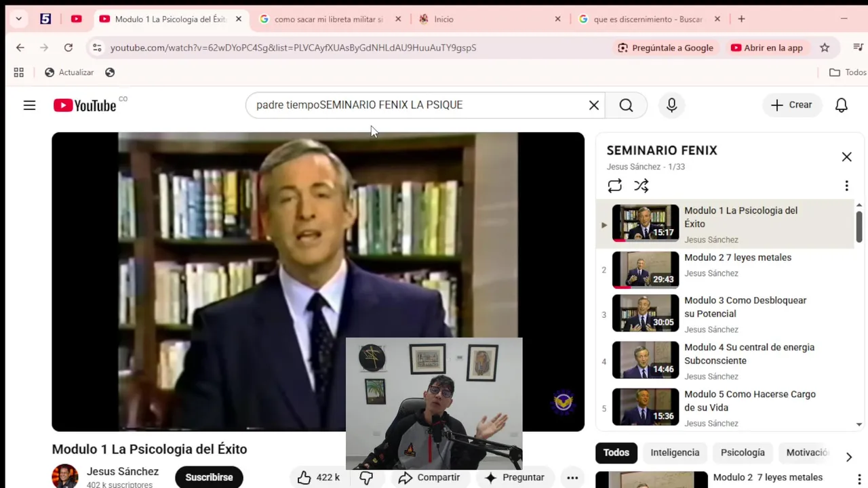Open Todos bookmarks folder
The height and width of the screenshot is (488, 868).
click(848, 73)
